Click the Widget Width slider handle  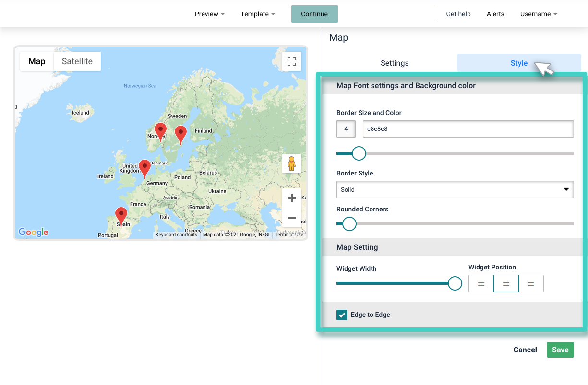point(455,283)
